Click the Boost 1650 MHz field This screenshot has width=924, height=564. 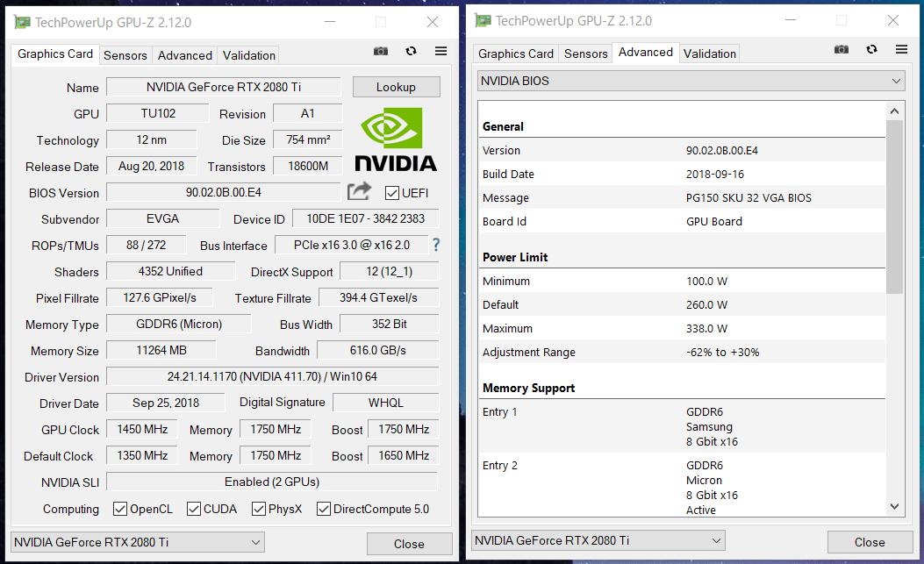point(404,455)
